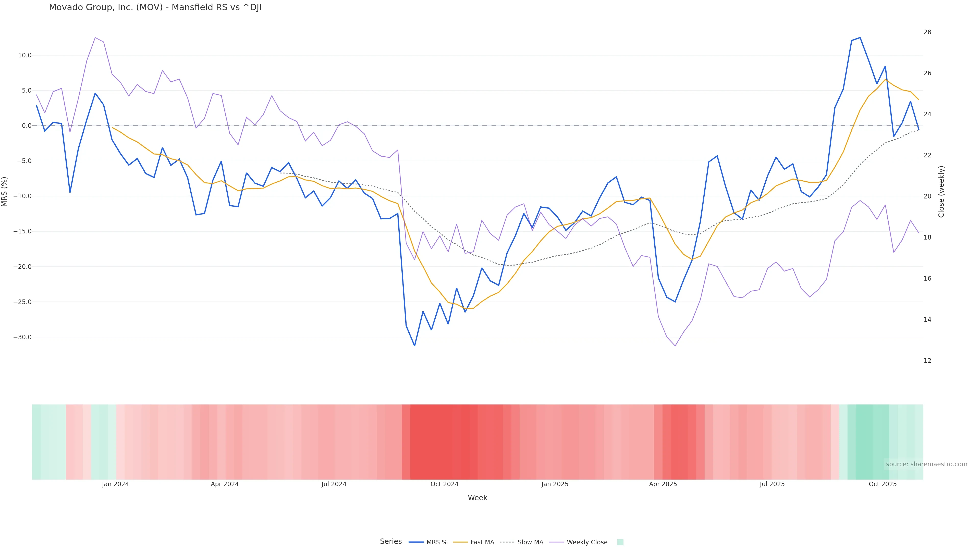Select the Jul 2025 x-axis label
This screenshot has width=980, height=551.
(x=772, y=484)
